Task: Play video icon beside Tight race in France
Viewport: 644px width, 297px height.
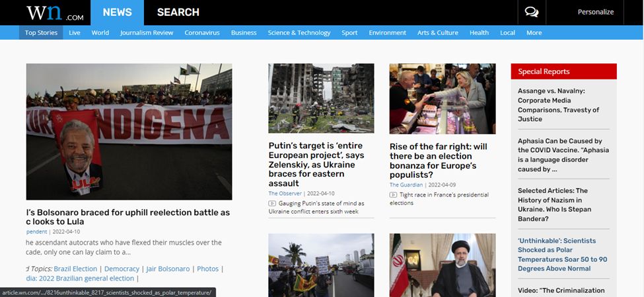Action: [393, 194]
